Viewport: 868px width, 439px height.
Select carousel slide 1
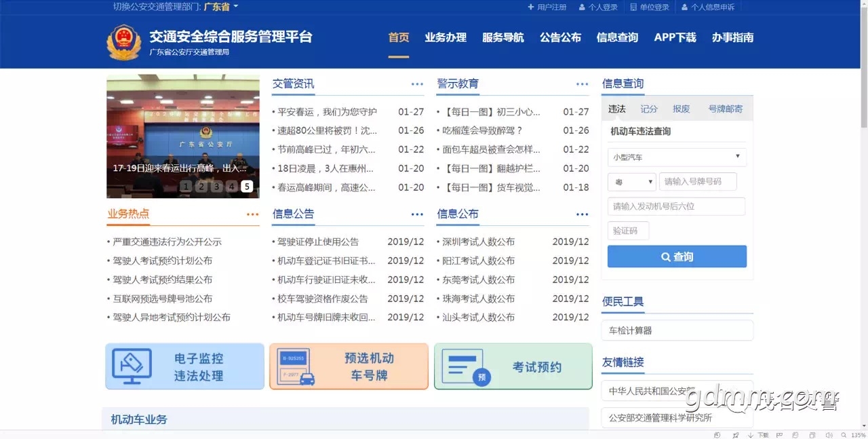tap(186, 187)
